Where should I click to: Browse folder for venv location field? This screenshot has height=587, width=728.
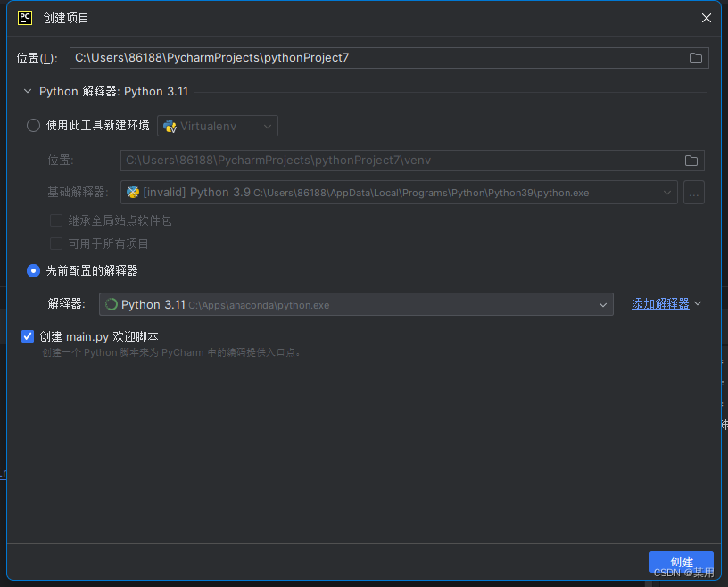point(691,161)
